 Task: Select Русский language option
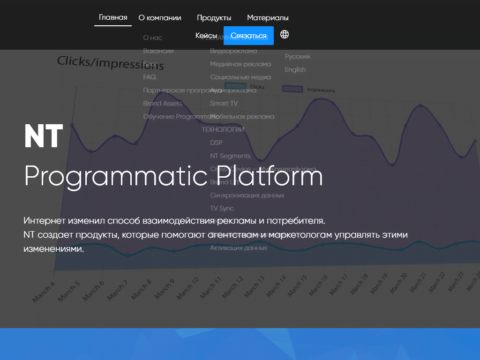pyautogui.click(x=297, y=56)
